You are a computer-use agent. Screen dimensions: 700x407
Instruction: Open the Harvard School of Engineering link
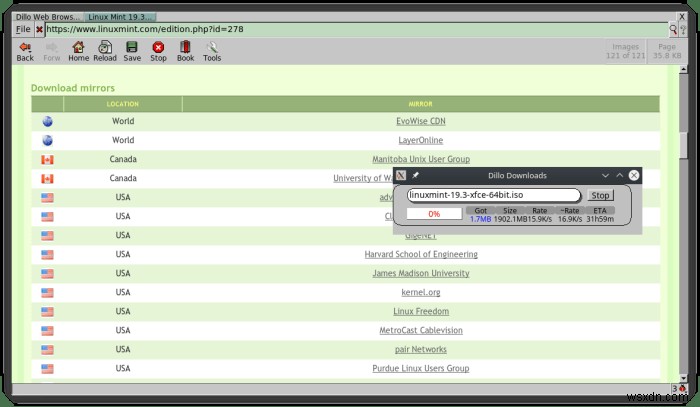[x=421, y=254]
